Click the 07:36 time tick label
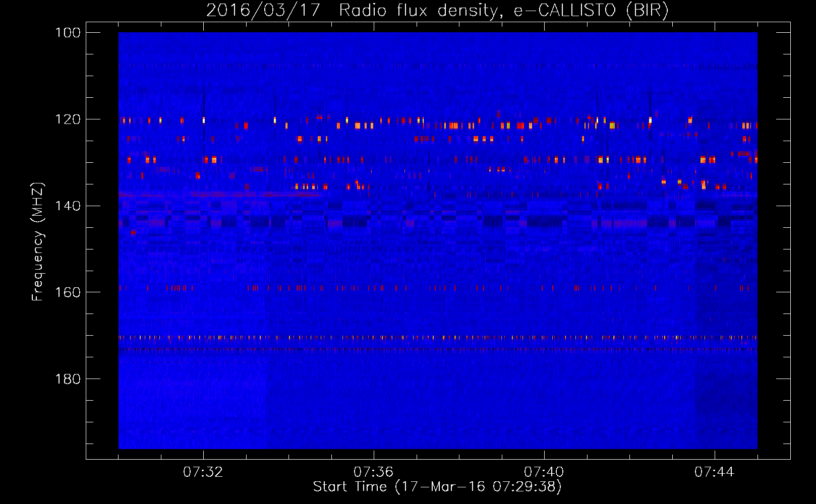Screen dimensions: 816x504 point(373,472)
